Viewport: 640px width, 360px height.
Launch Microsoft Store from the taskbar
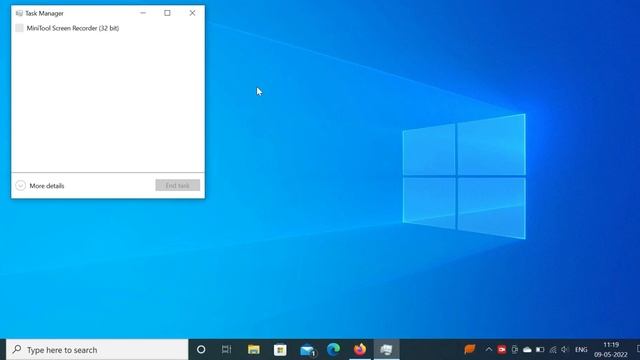(280, 350)
